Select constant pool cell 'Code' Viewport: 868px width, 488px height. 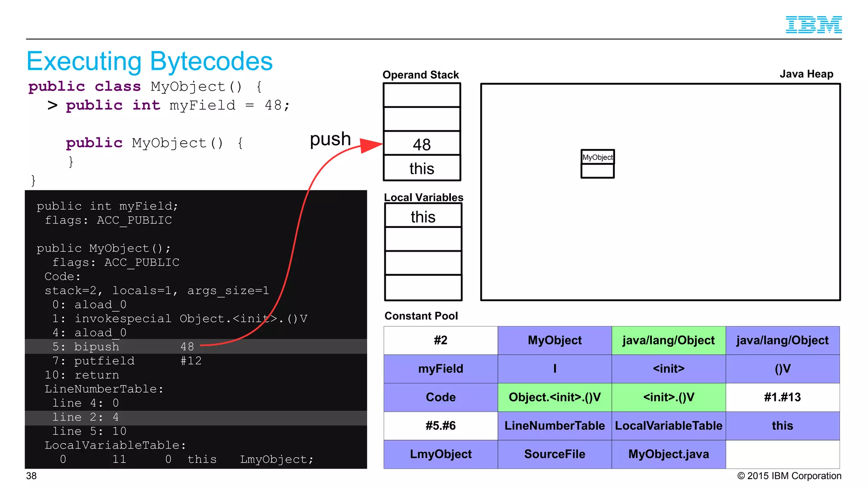(441, 397)
